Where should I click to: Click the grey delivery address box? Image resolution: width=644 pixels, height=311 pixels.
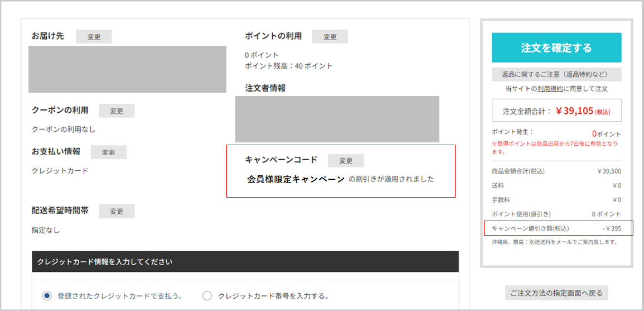click(x=127, y=69)
